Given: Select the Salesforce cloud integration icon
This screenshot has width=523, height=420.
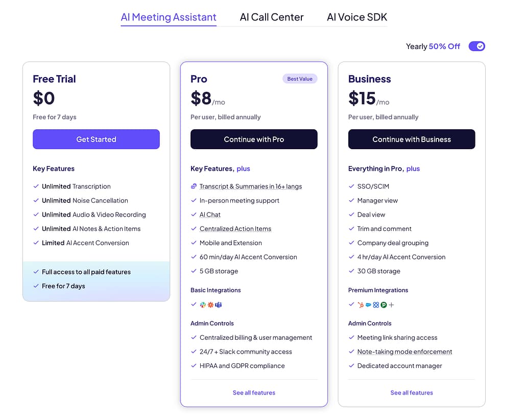Looking at the screenshot, I should coord(368,305).
